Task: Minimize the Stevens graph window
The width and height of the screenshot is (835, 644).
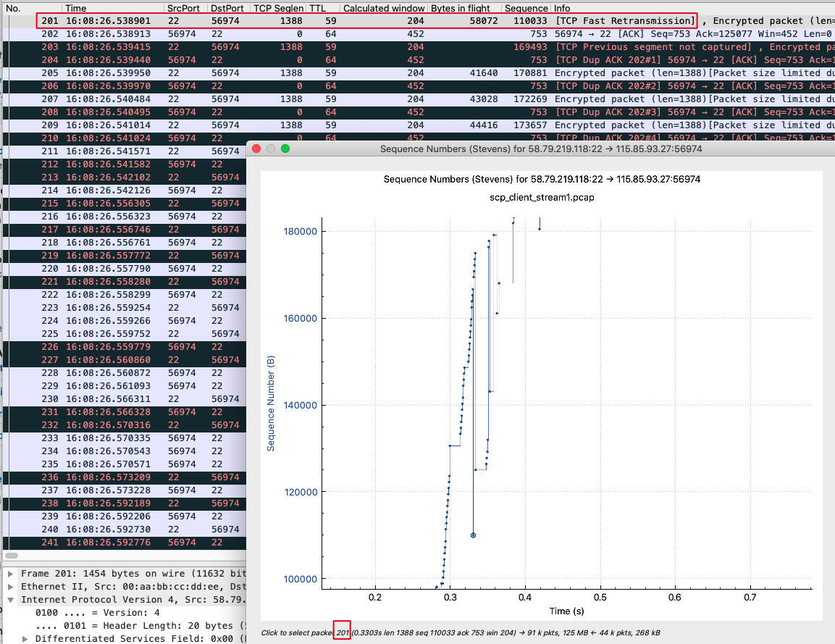Action: 271,149
